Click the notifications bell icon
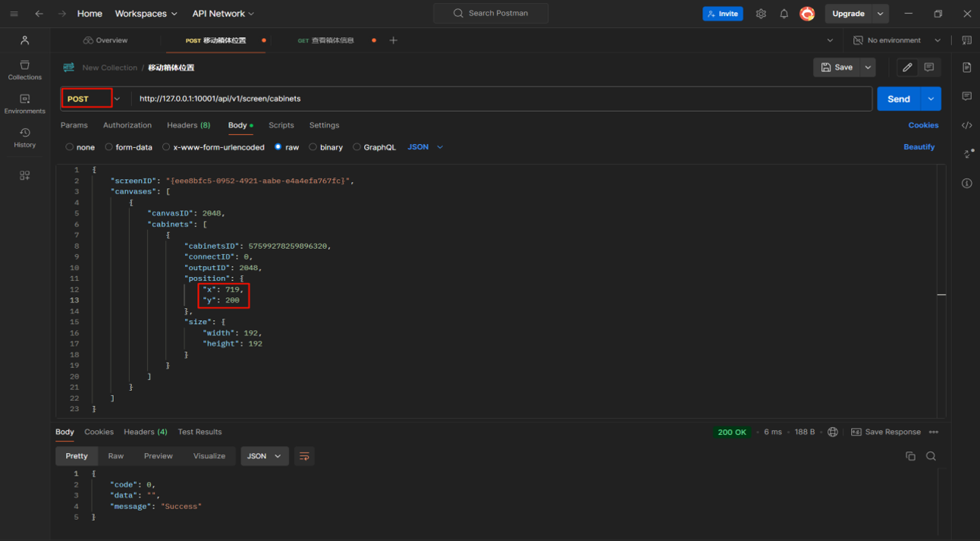980x541 pixels. (784, 14)
